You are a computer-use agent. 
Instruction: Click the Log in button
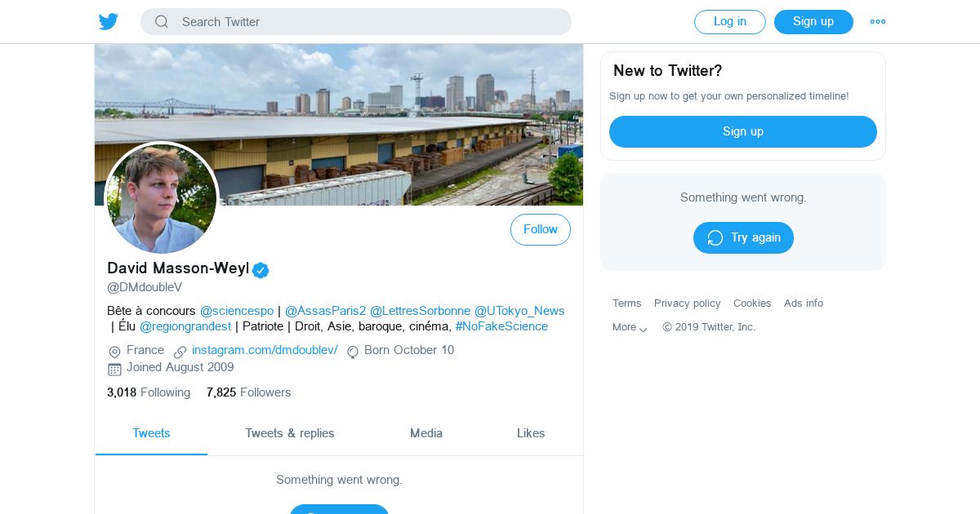tap(730, 22)
